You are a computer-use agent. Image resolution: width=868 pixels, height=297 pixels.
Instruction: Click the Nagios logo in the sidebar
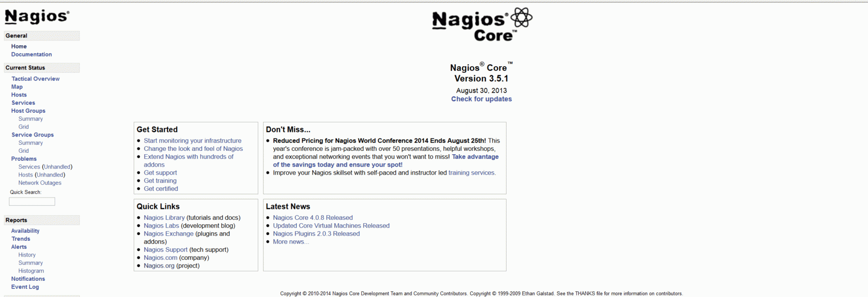coord(37,17)
